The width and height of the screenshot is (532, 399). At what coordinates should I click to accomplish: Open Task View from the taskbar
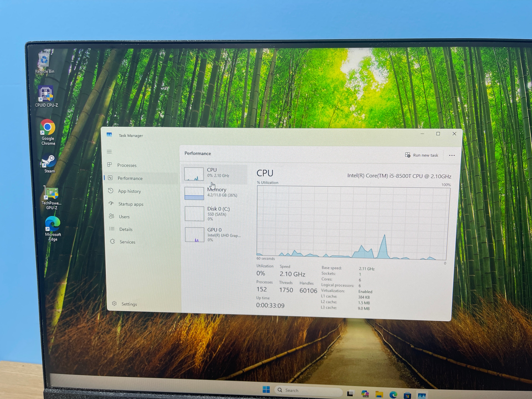(x=350, y=393)
